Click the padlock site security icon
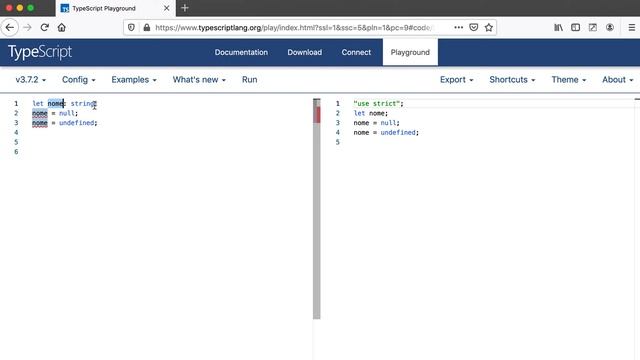This screenshot has height=360, width=640. (147, 27)
